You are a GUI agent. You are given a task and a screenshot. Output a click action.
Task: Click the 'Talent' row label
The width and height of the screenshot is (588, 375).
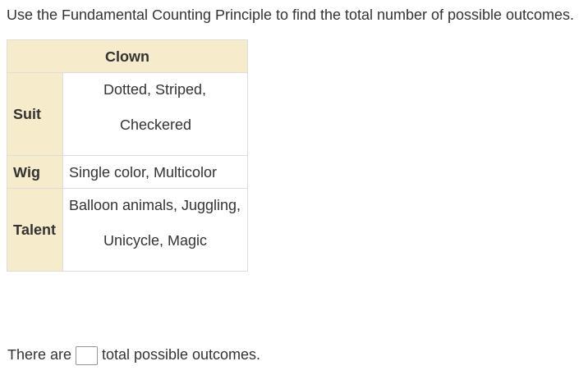point(34,230)
